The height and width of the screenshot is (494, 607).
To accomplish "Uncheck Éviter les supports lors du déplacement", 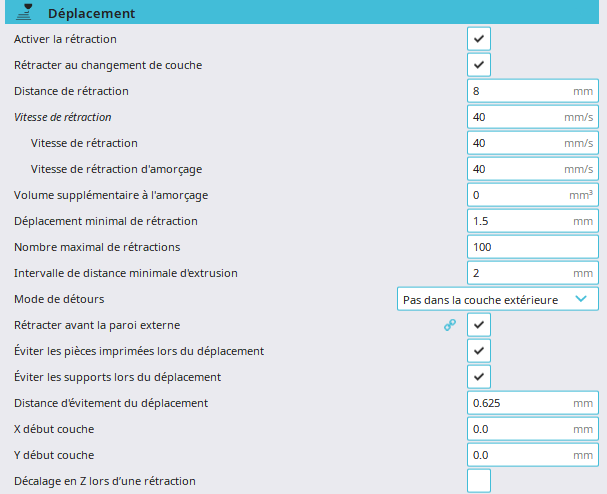I will 479,377.
